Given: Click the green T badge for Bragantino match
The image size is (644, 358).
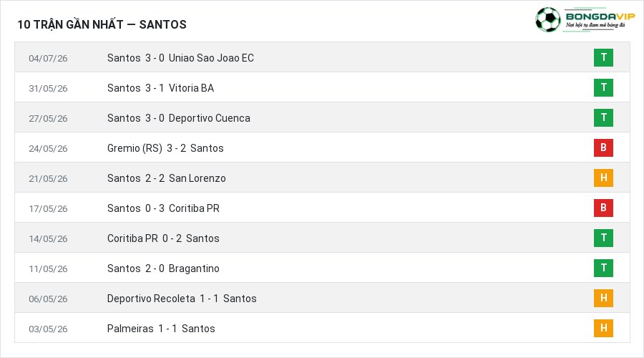Looking at the screenshot, I should tap(603, 268).
